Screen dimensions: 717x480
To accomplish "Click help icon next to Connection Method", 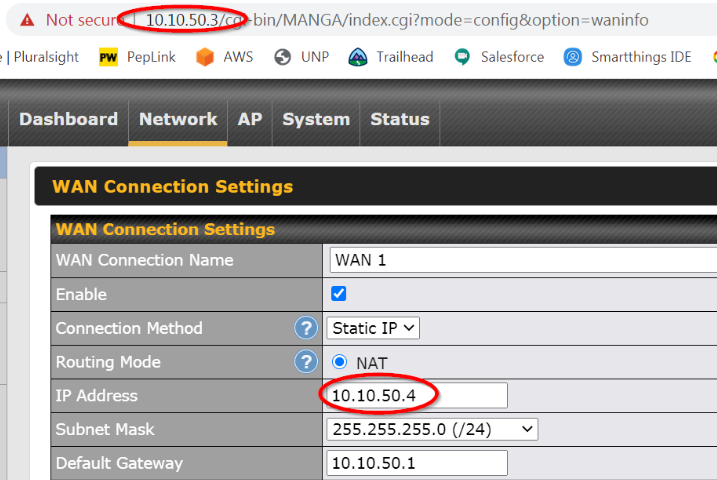I will 305,328.
